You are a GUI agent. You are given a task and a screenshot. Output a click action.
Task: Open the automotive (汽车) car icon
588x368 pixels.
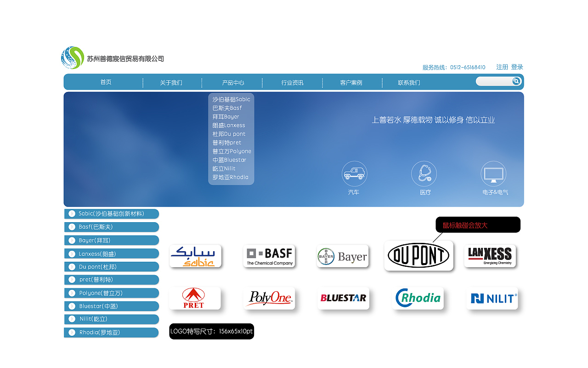[x=354, y=174]
